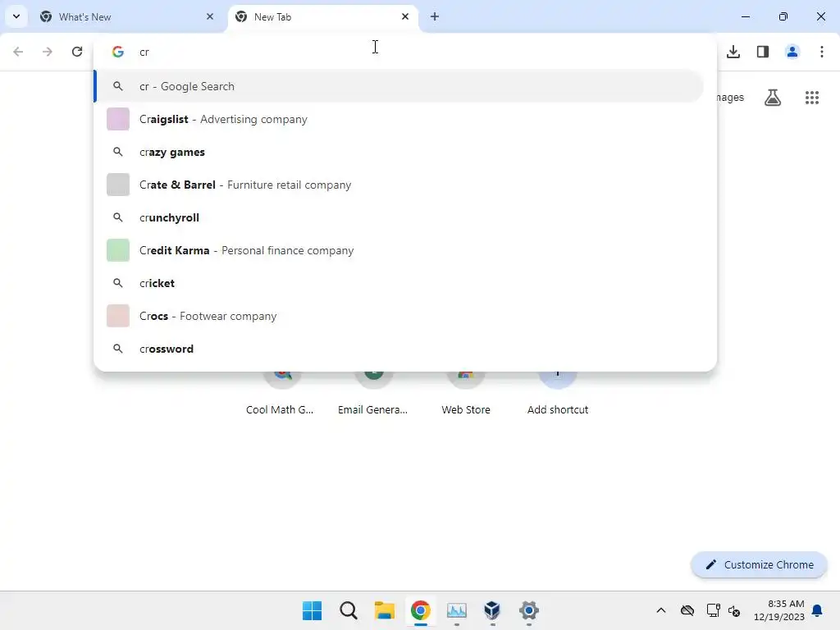
Task: Open the gear settings taskbar app
Action: tap(529, 610)
